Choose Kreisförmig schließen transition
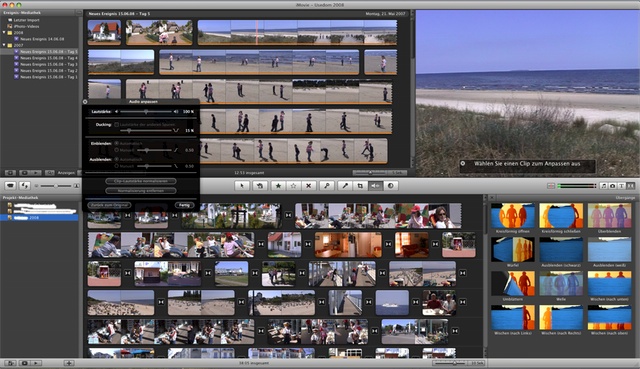Image resolution: width=640 pixels, height=369 pixels. [561, 216]
